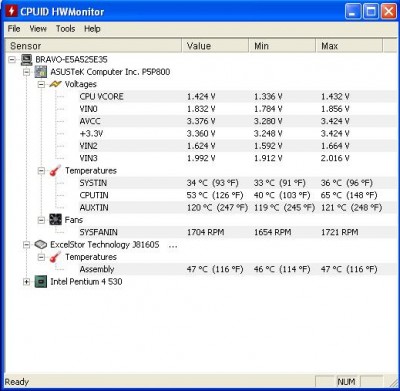Collapse the ASUSTeK Computer Inc. node
This screenshot has height=391, width=400.
pyautogui.click(x=27, y=72)
